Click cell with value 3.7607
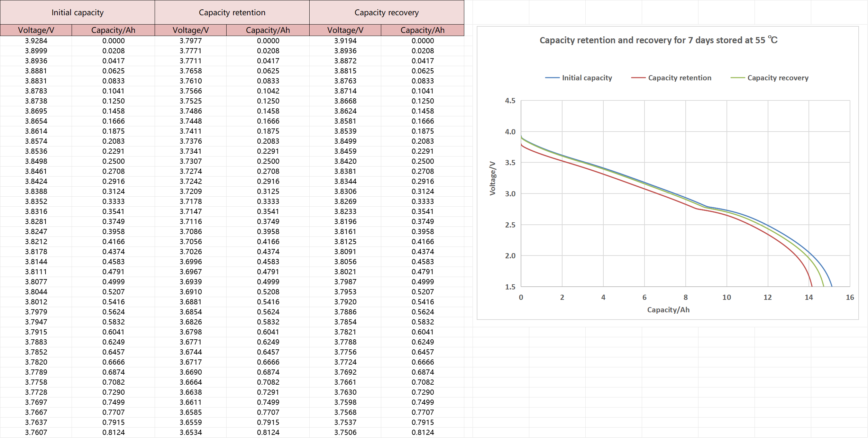 coord(36,432)
